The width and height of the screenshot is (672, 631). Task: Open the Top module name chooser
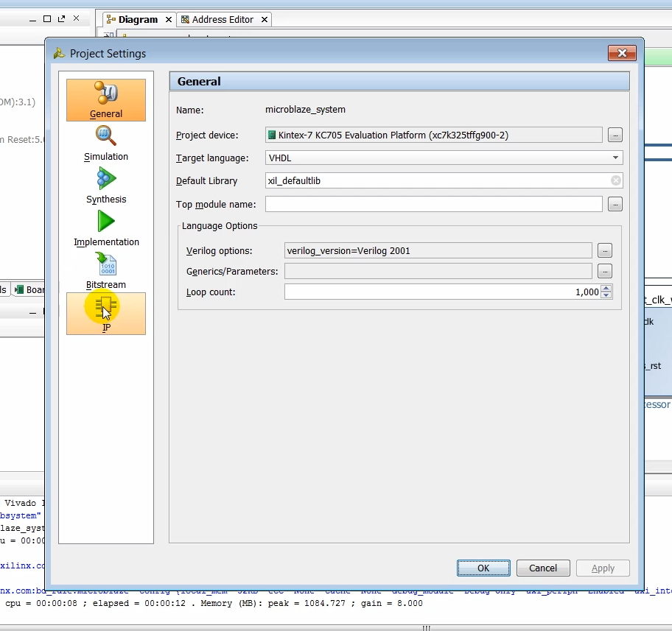(615, 204)
